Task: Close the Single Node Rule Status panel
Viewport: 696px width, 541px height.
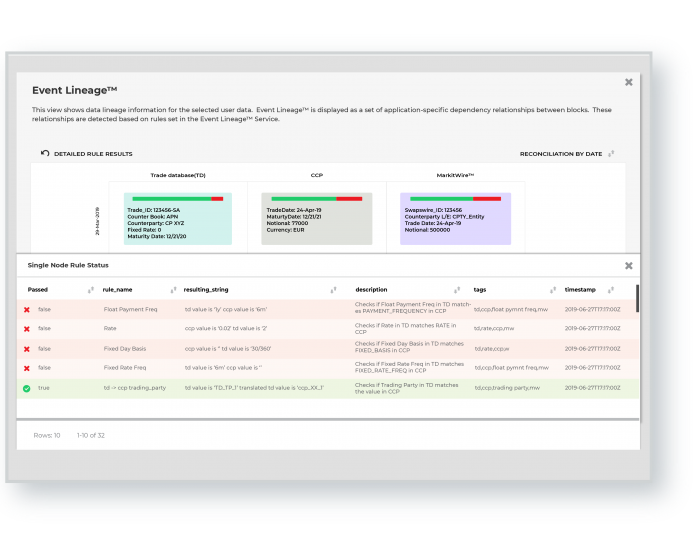Action: pyautogui.click(x=628, y=265)
